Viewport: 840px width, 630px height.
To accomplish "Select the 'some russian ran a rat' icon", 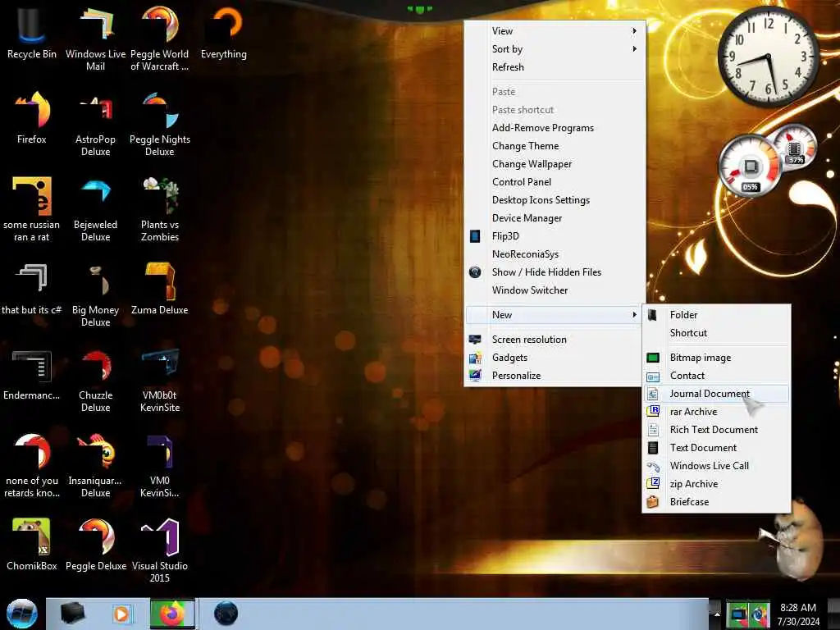I will tap(32, 209).
